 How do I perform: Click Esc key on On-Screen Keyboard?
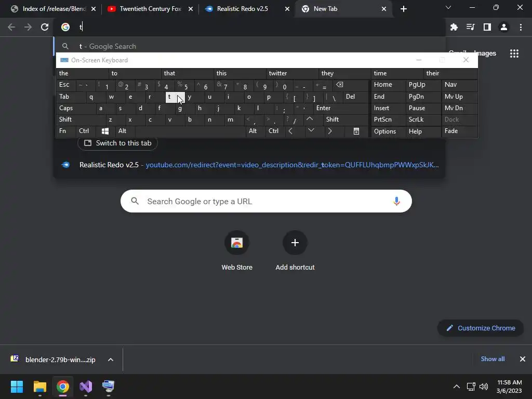(66, 85)
